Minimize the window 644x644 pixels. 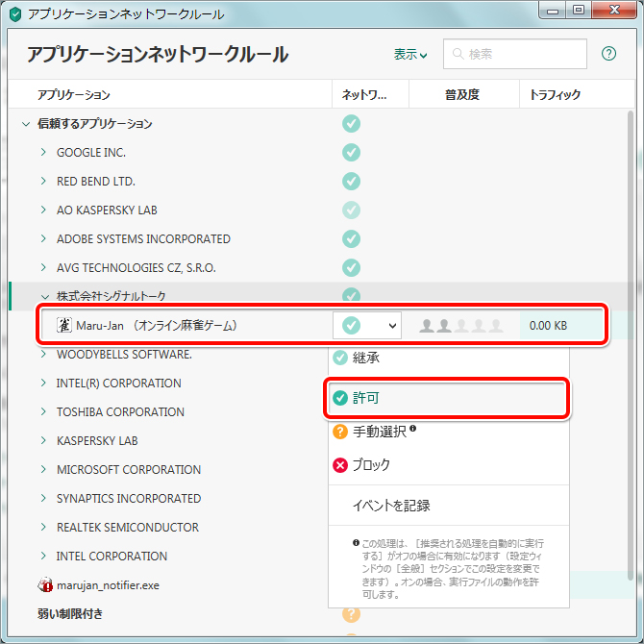click(553, 11)
